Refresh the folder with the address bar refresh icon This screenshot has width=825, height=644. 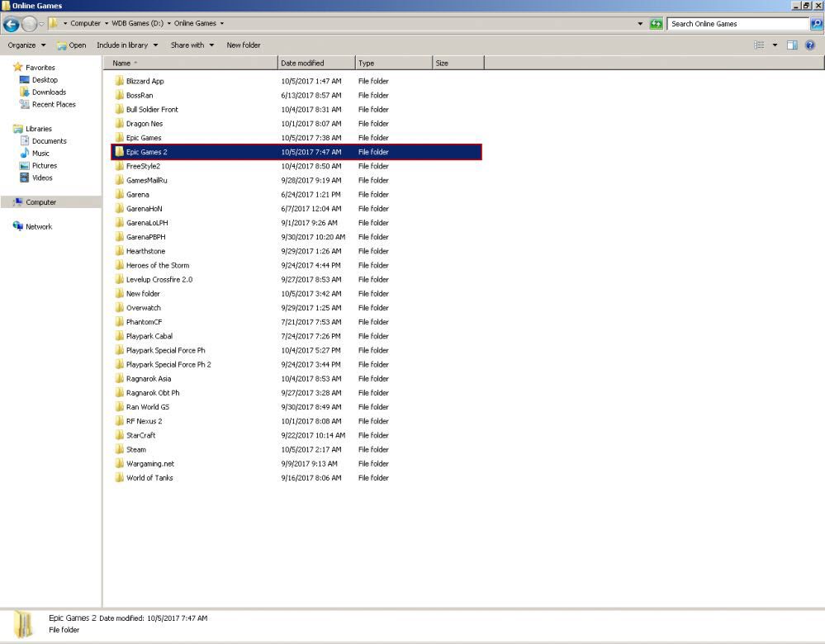(x=657, y=23)
